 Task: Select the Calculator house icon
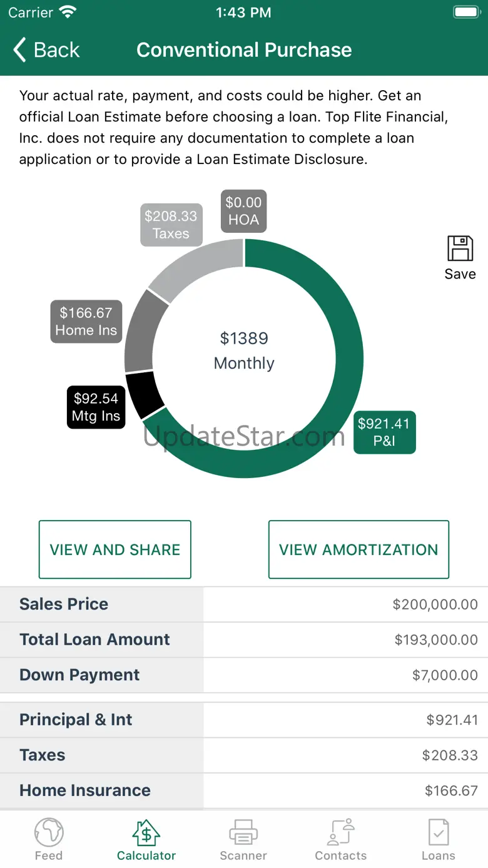pos(146,832)
